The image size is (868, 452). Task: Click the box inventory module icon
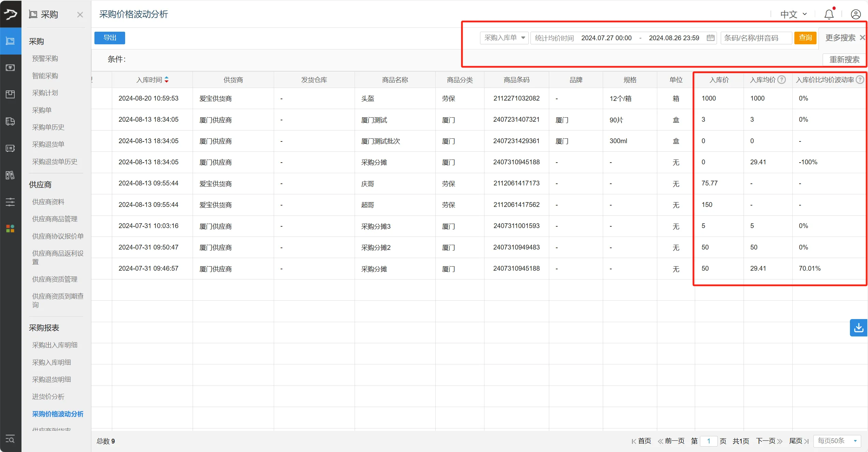click(x=10, y=94)
